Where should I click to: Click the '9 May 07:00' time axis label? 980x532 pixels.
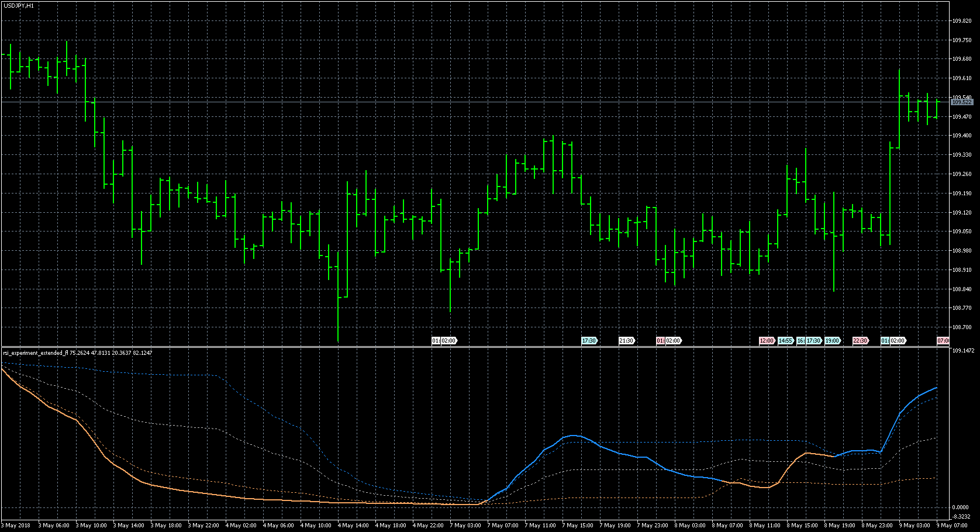[x=953, y=526]
